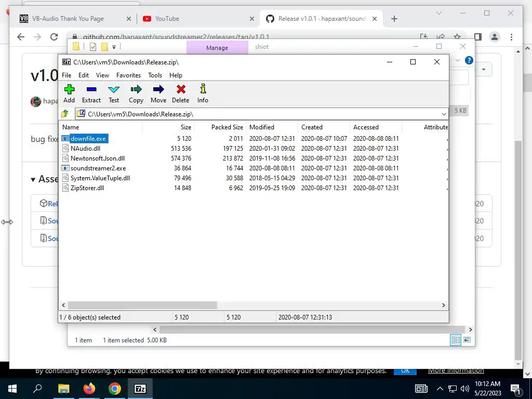Open the notification center icon

tap(515, 389)
